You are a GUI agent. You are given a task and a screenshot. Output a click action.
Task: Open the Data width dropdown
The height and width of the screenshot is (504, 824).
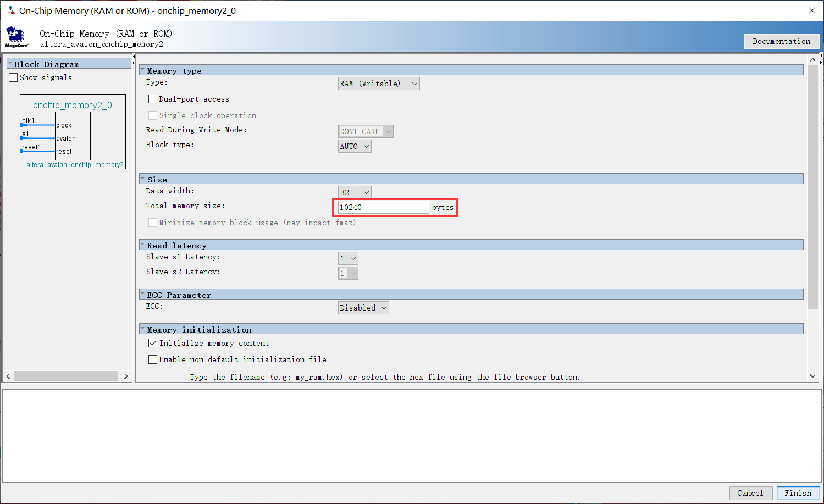click(x=355, y=192)
